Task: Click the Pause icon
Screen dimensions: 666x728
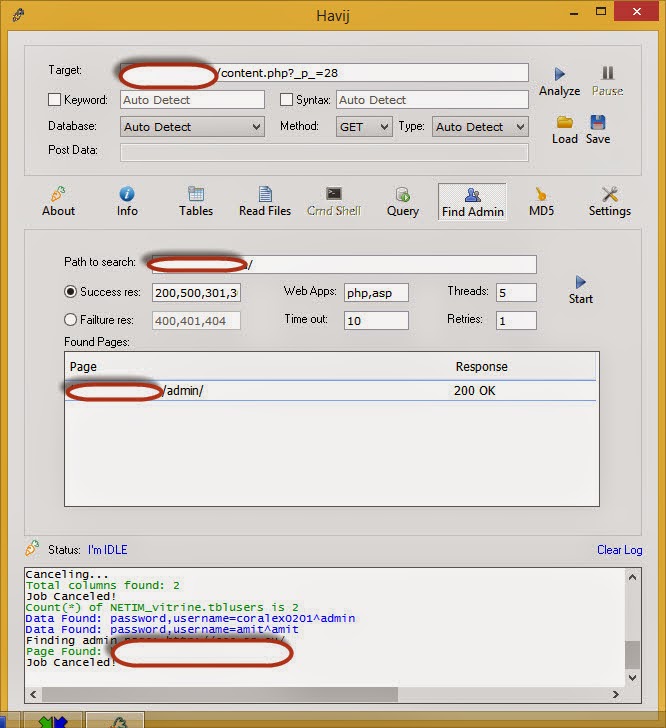Action: pos(607,73)
